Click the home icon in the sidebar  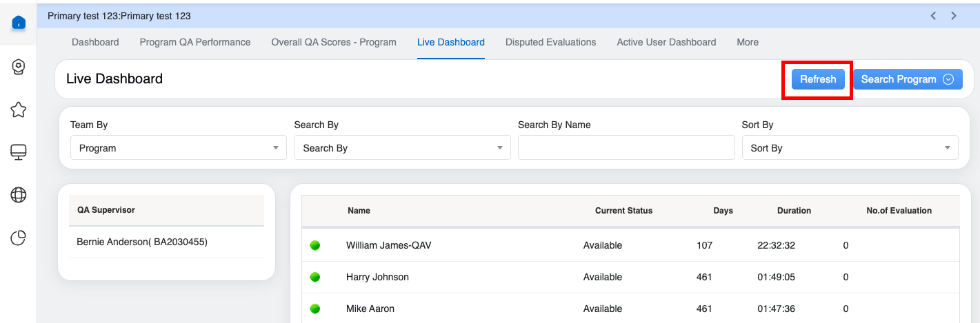pos(19,23)
